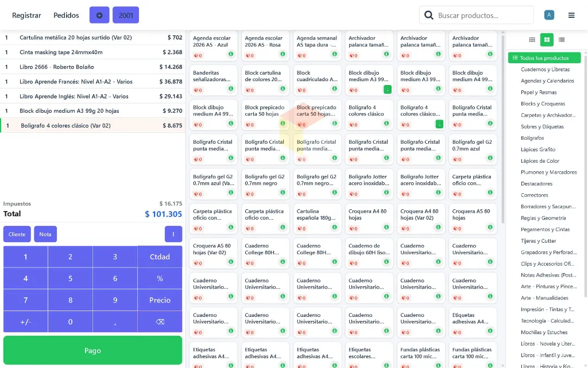Click the green Pago button
This screenshot has width=588, height=368.
92,350
